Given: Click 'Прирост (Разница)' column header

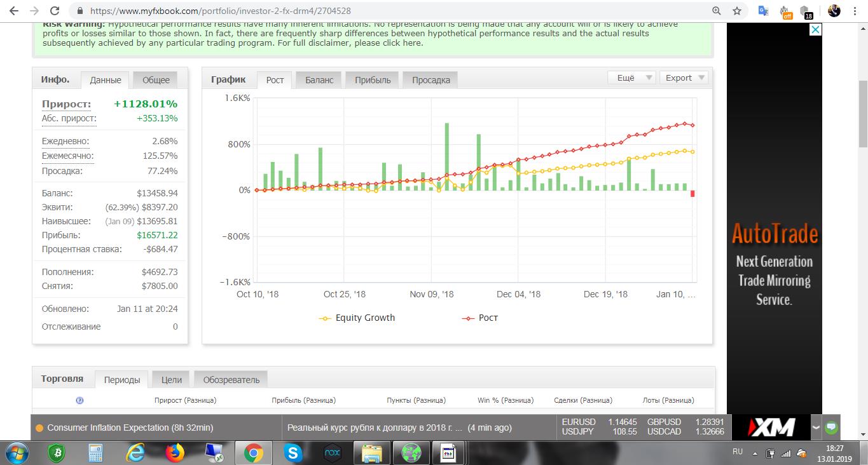Looking at the screenshot, I should [185, 400].
